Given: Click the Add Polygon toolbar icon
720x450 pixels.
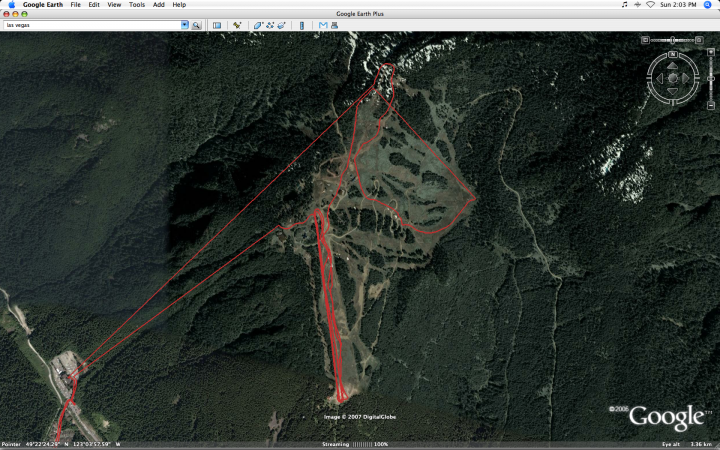Looking at the screenshot, I should coord(258,25).
